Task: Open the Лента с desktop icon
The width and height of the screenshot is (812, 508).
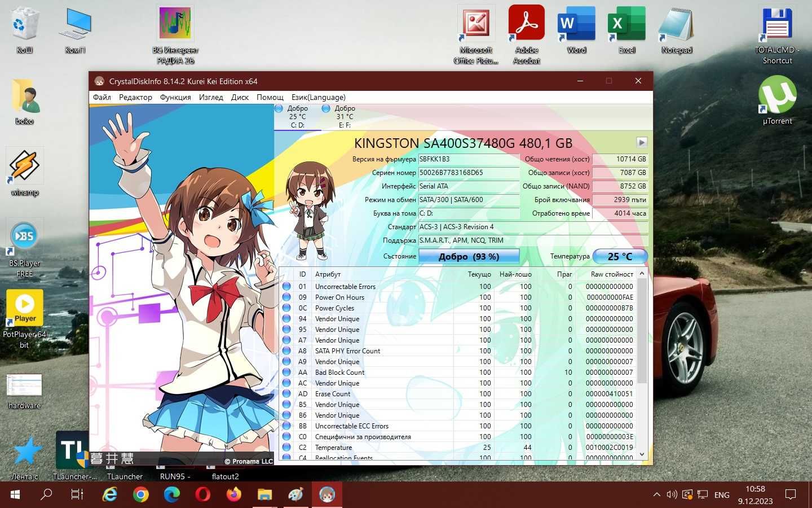Action: [25, 458]
